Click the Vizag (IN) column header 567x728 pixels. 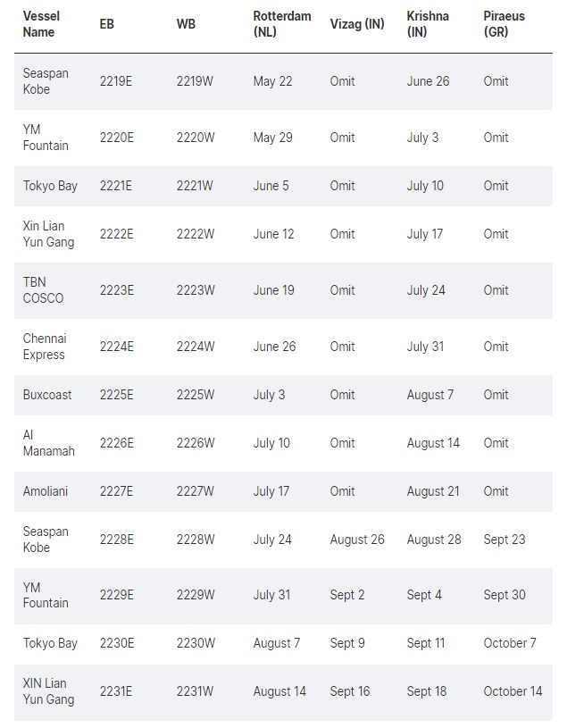click(x=357, y=24)
